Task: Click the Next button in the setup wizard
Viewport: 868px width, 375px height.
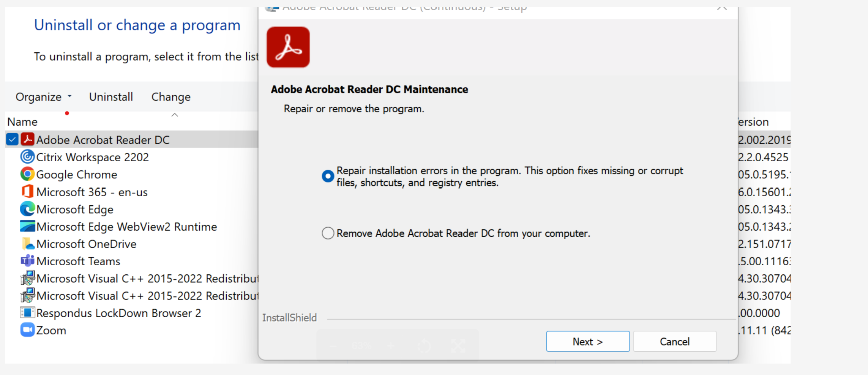Action: point(587,341)
